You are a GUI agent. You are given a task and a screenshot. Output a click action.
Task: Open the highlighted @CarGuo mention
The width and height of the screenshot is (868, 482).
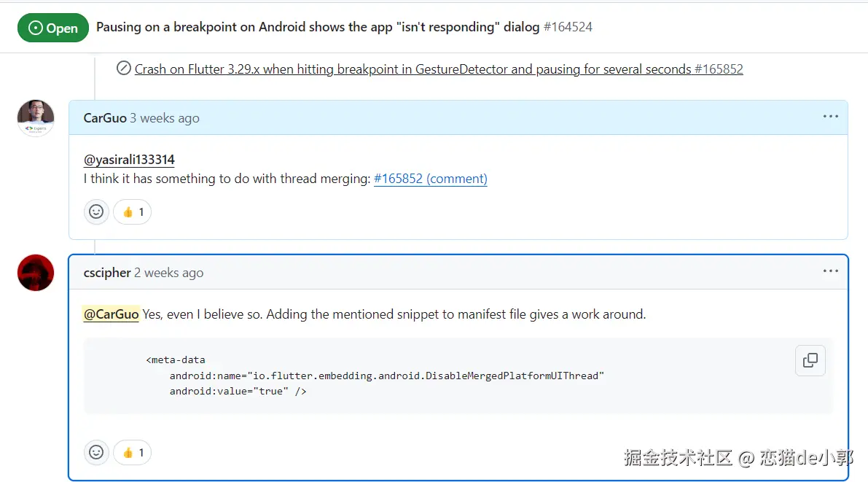pyautogui.click(x=111, y=314)
